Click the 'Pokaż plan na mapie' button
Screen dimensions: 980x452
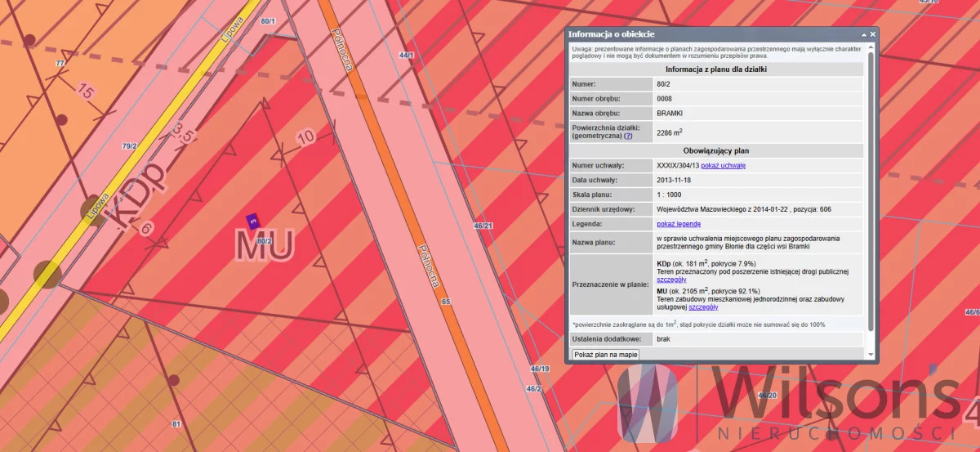coord(605,355)
